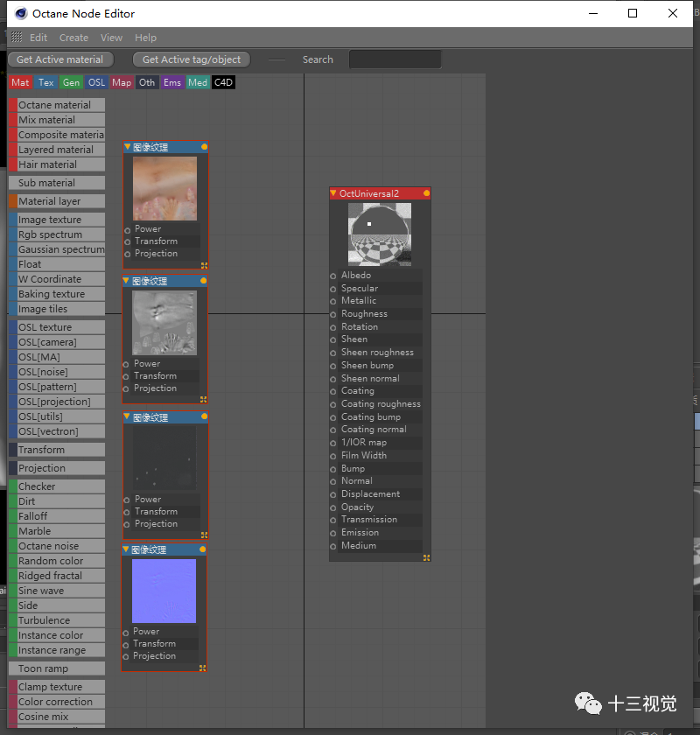
Task: Click output dot of dark texture node
Action: pos(205,416)
